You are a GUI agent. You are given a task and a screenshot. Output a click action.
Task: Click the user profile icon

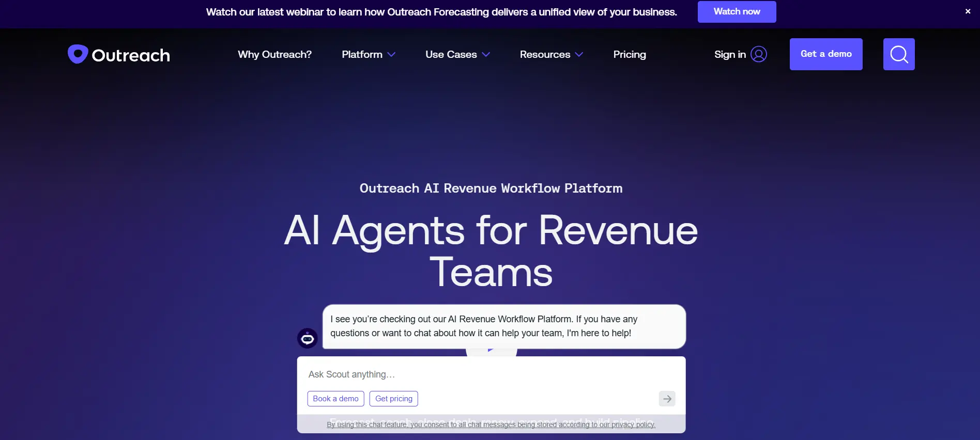pyautogui.click(x=758, y=54)
